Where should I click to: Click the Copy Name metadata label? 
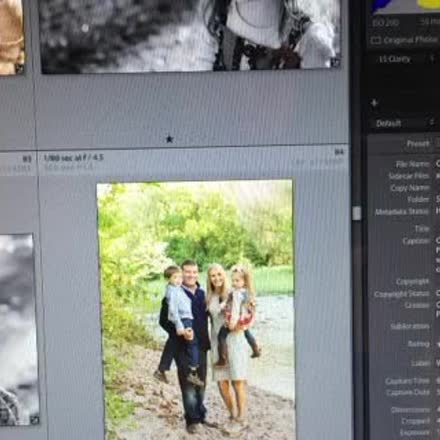click(410, 188)
